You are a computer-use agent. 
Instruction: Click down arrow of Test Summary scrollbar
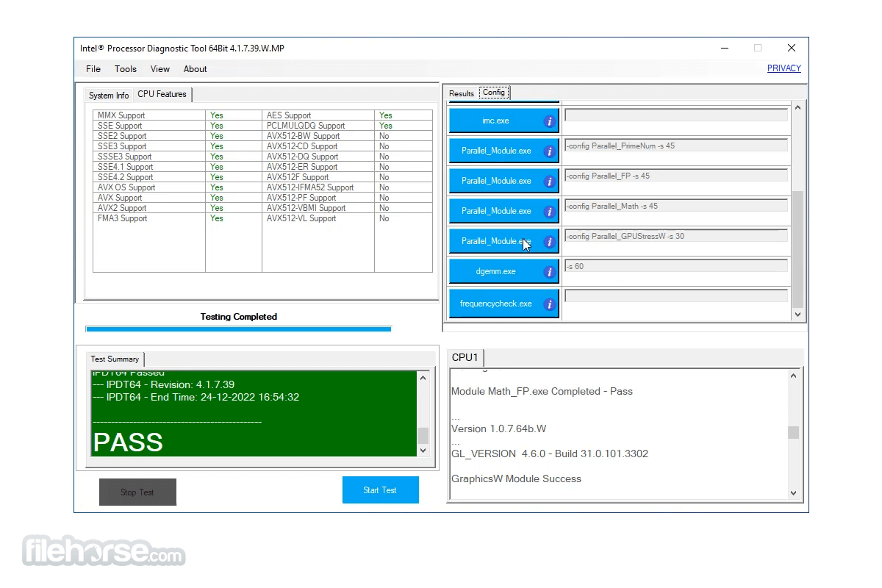pos(423,450)
